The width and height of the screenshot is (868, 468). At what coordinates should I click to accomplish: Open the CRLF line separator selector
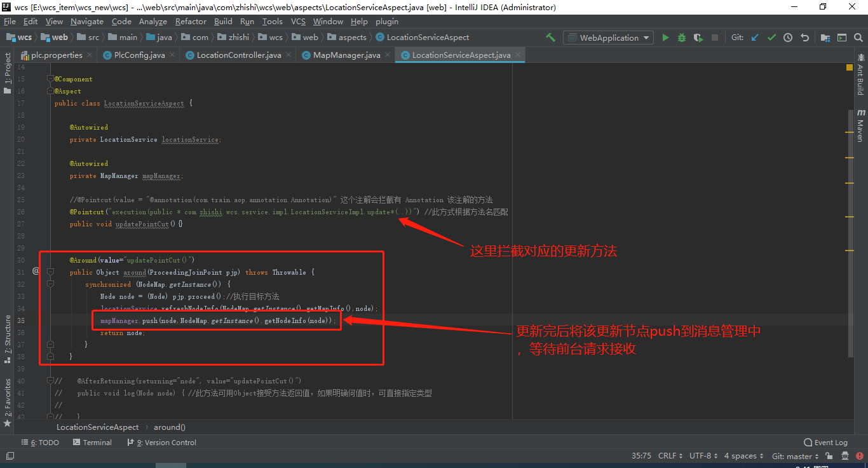[670, 456]
